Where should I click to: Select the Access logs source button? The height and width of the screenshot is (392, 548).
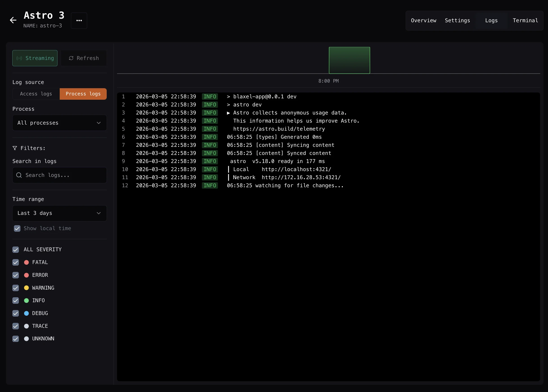point(36,94)
